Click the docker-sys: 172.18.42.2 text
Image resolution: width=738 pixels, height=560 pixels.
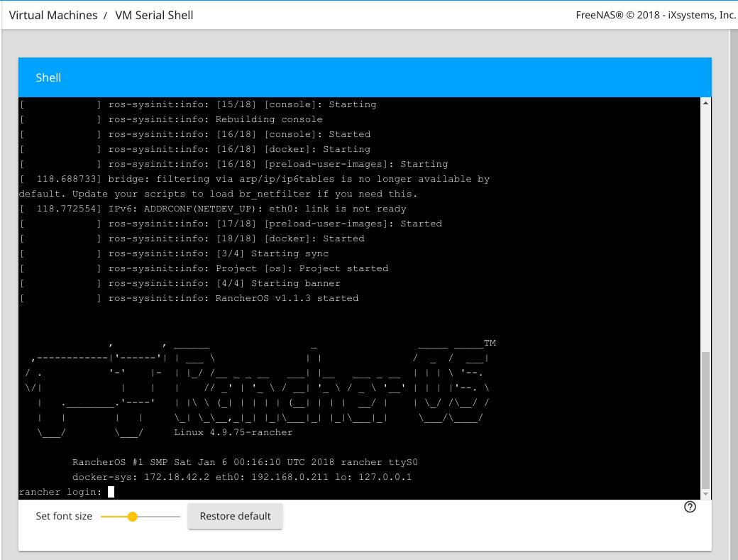(x=141, y=477)
